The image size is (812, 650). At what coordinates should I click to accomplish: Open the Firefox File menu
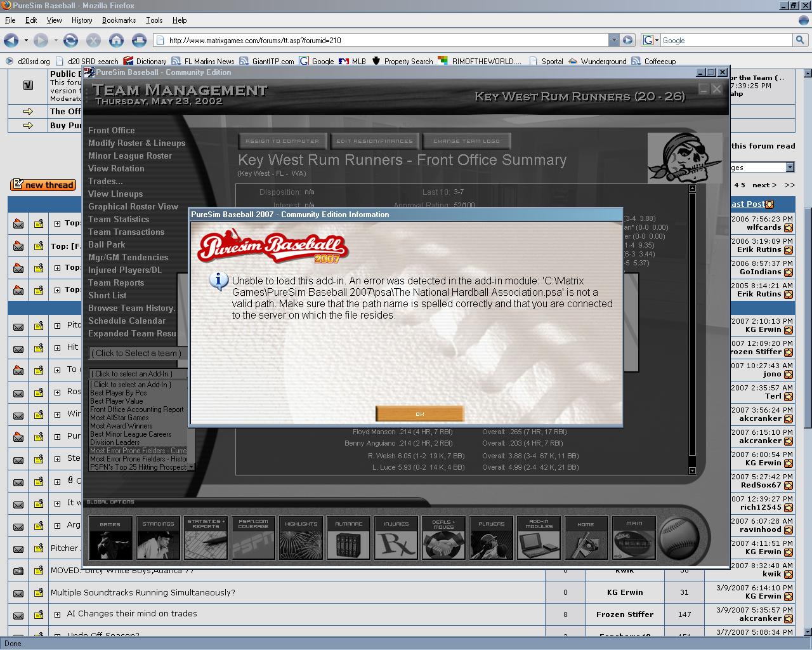pos(10,20)
